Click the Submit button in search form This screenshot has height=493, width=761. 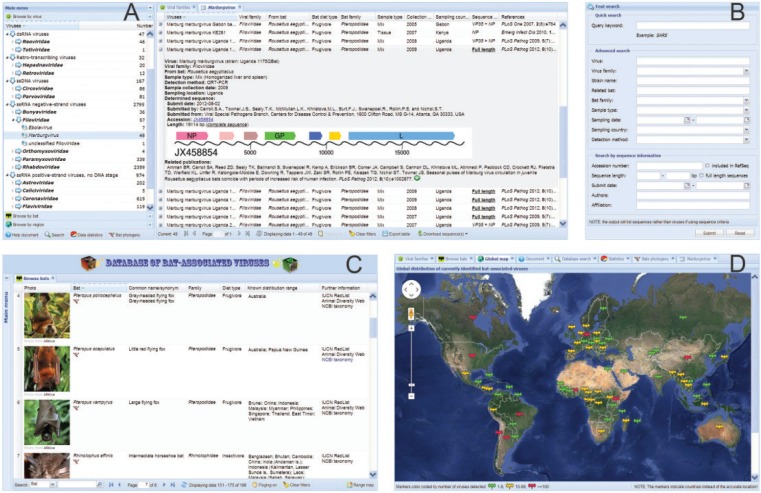point(709,233)
